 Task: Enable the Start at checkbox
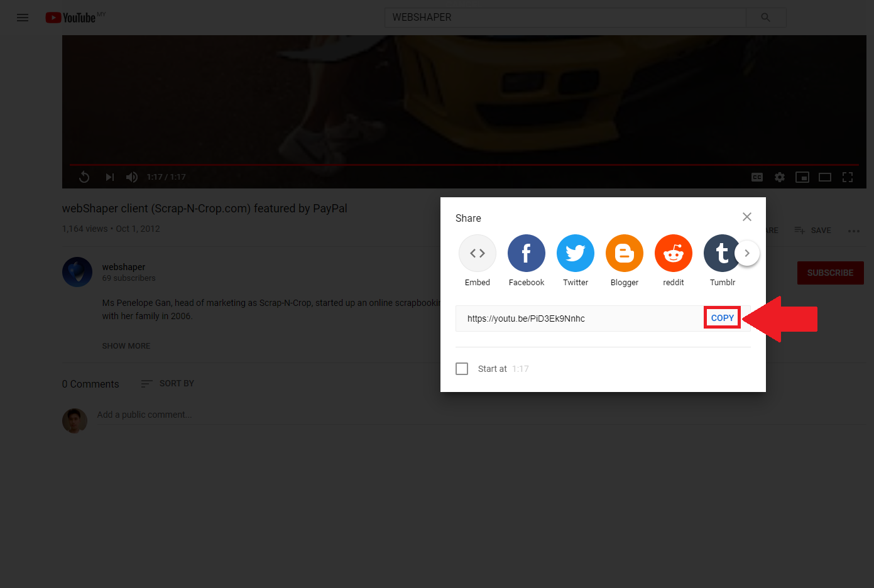[462, 369]
